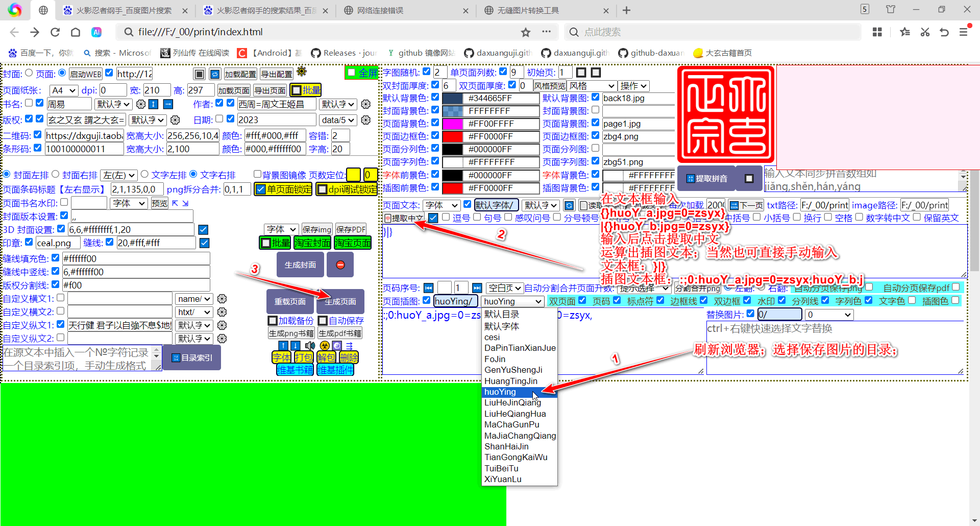This screenshot has height=526, width=980.
Task: Click the gear icon next to 日期 format dropdown
Action: click(x=365, y=120)
